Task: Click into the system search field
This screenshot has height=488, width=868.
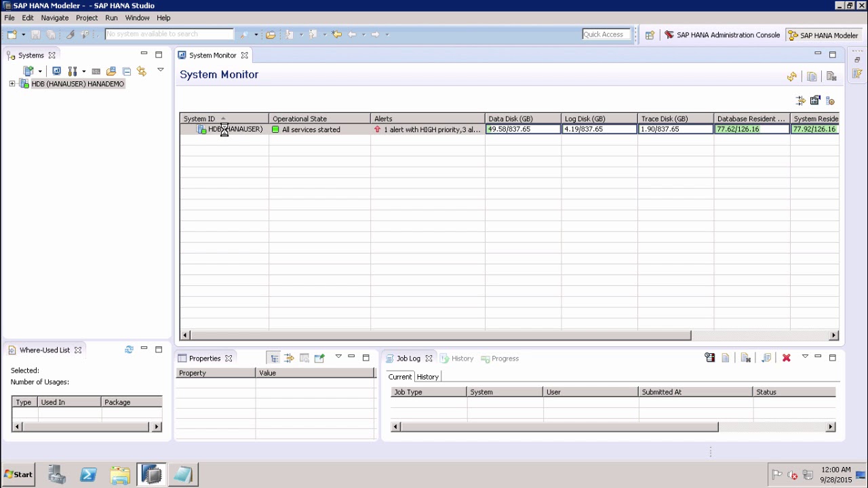Action: 170,34
